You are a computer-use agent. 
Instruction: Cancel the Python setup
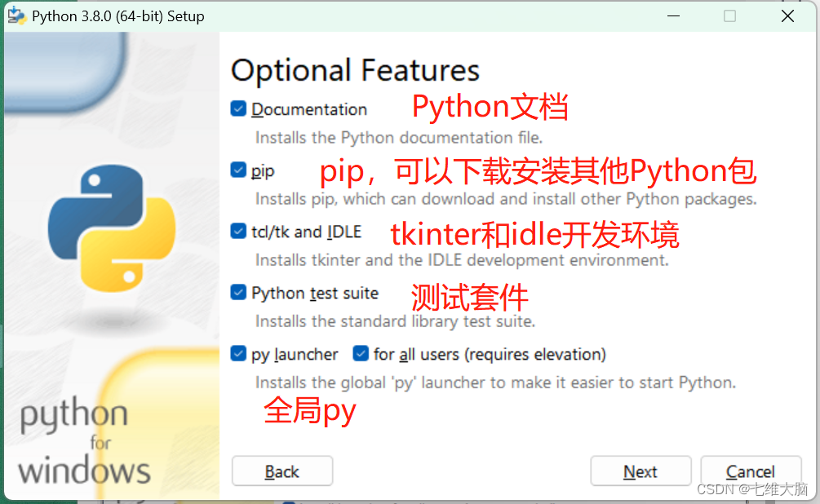[x=751, y=471]
